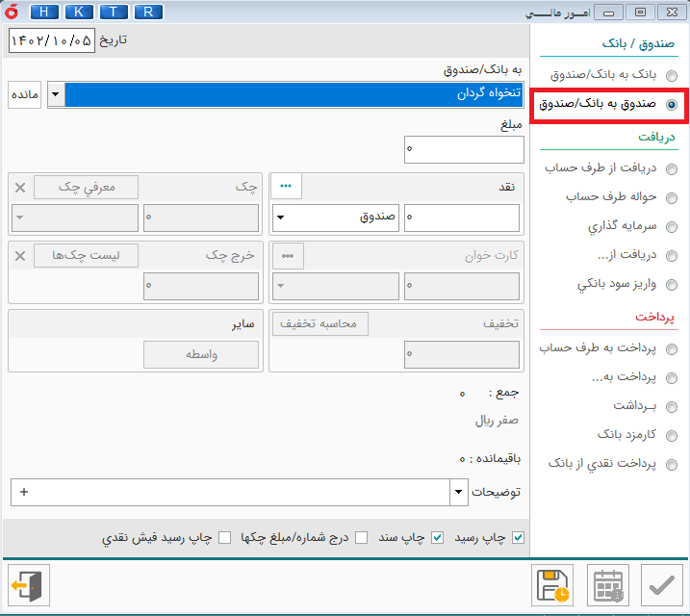
Task: Click the X icon beside ليست چک‌ها
Action: point(20,255)
